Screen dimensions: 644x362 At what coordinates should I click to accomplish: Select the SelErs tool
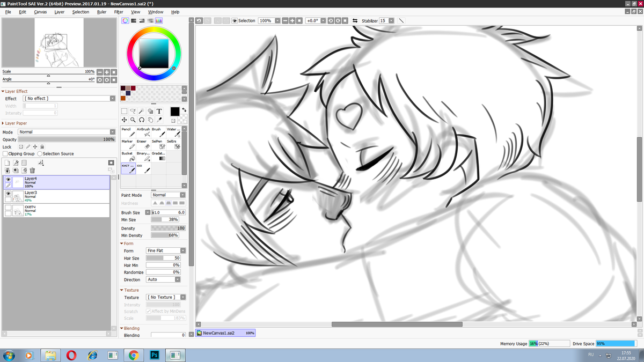(x=173, y=144)
